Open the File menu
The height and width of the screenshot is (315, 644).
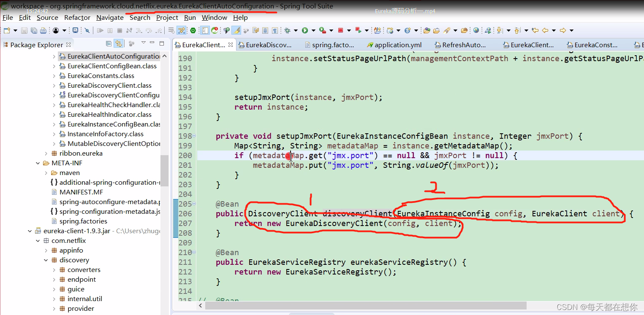(x=8, y=18)
